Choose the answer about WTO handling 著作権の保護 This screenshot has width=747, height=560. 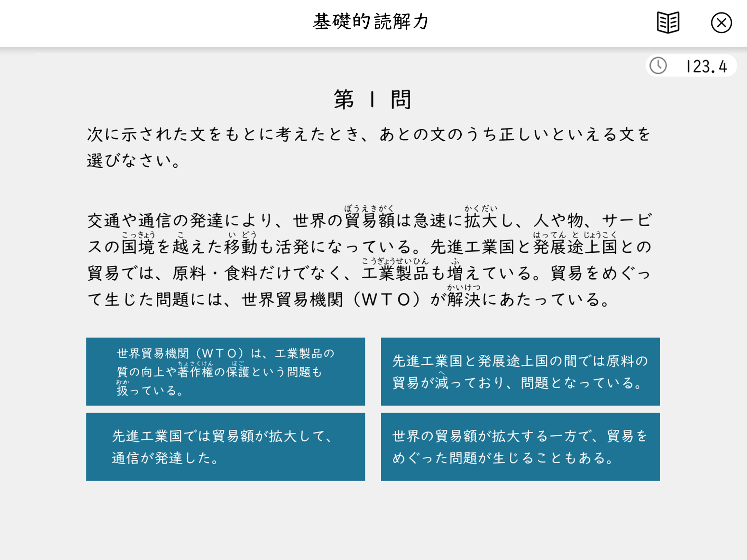pos(225,372)
